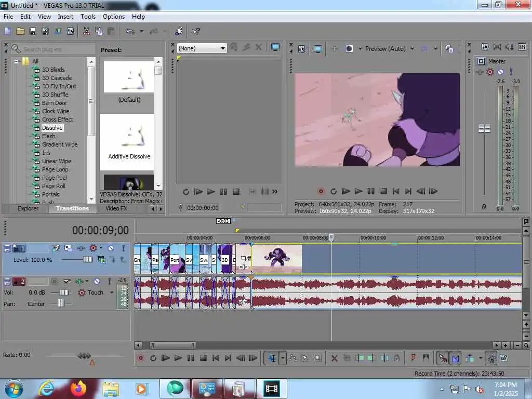Create a new project from toolbar
The width and height of the screenshot is (532, 399).
7,32
